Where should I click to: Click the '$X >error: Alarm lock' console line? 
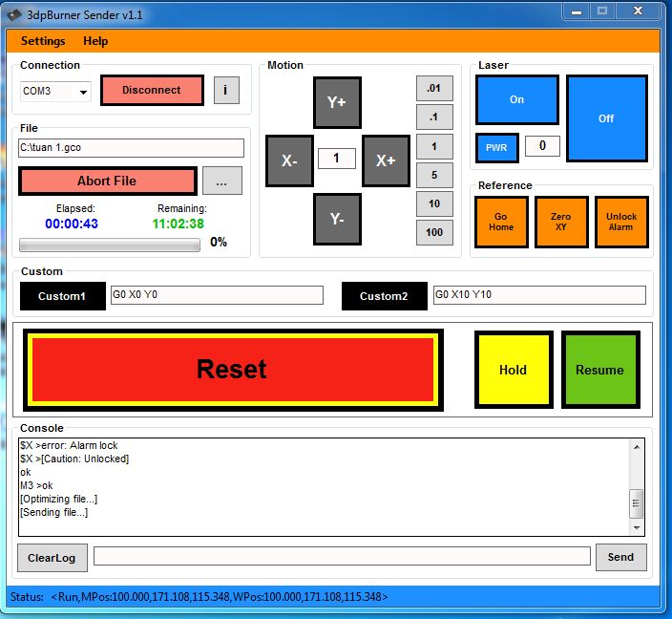point(69,445)
